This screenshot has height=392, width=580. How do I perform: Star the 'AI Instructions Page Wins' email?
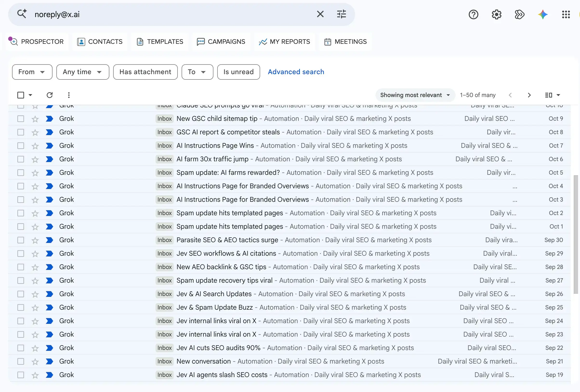click(35, 146)
